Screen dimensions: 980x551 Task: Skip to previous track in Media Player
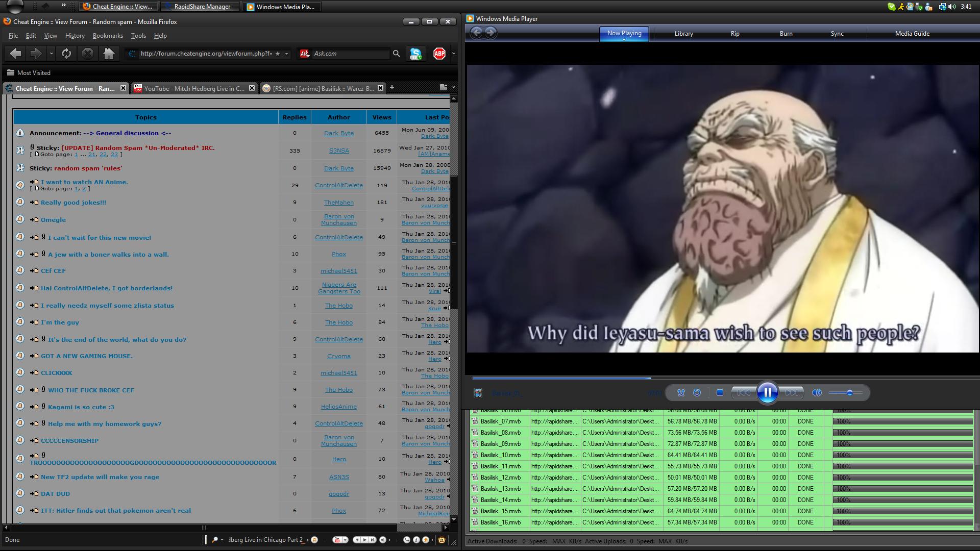(x=744, y=392)
